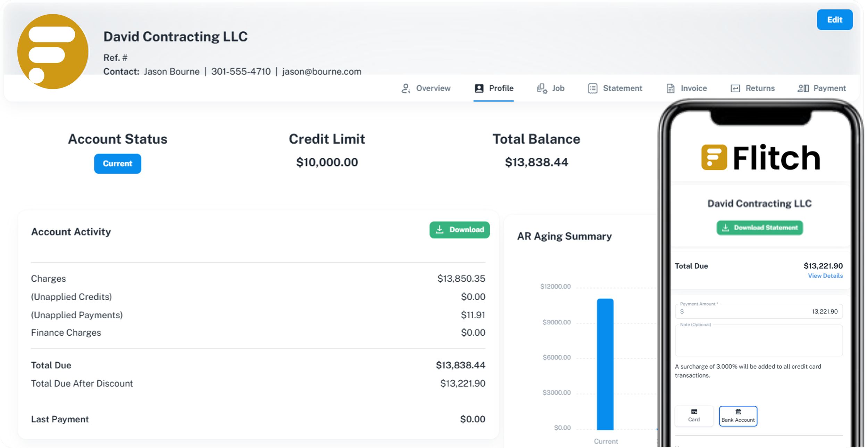Click the phone's Total Due amount $13,221.90
The image size is (868, 448).
click(823, 266)
